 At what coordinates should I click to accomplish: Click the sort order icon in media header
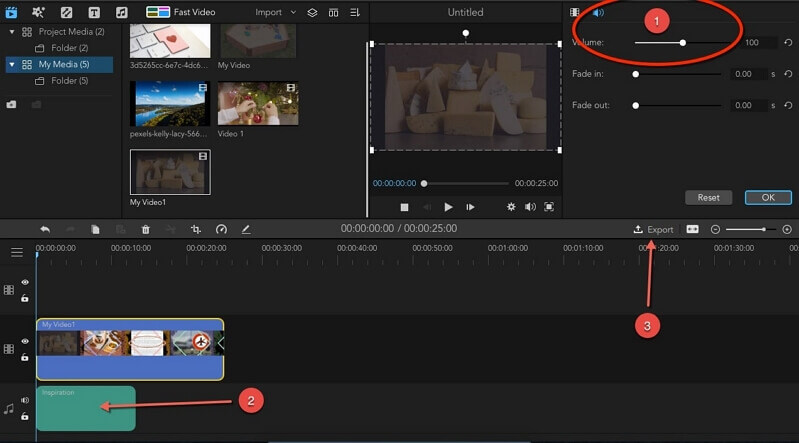355,12
